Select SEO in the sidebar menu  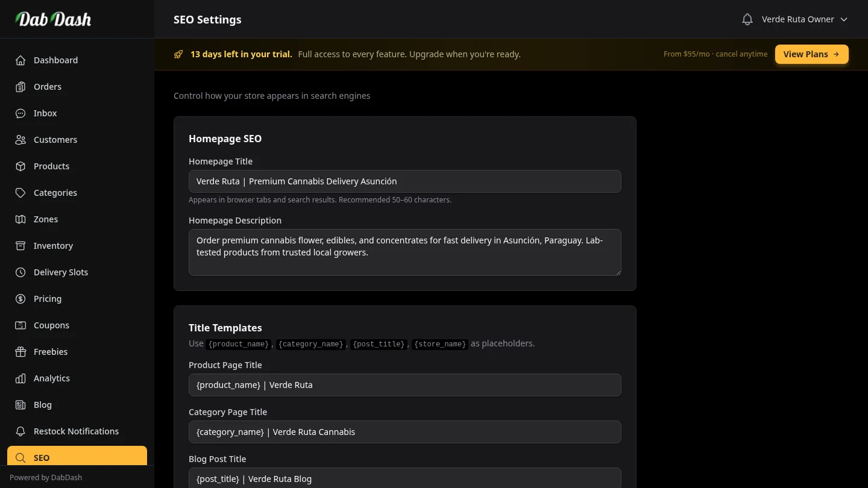coord(42,458)
